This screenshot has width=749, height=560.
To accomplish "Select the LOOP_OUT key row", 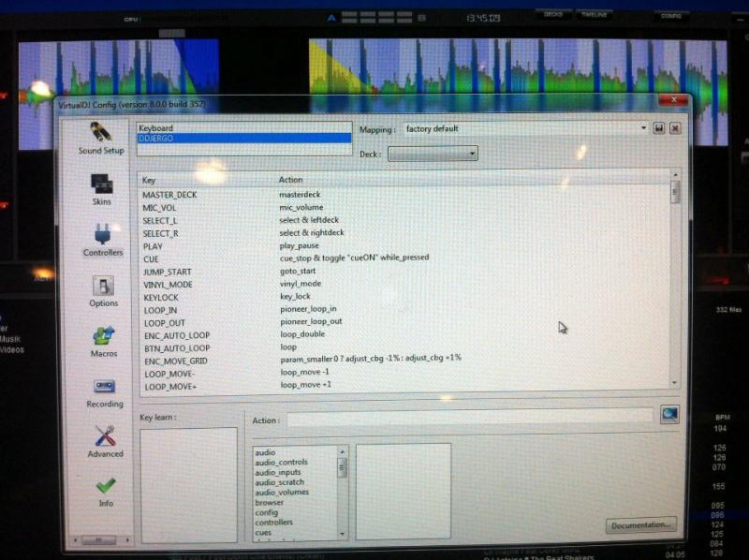I will point(405,322).
